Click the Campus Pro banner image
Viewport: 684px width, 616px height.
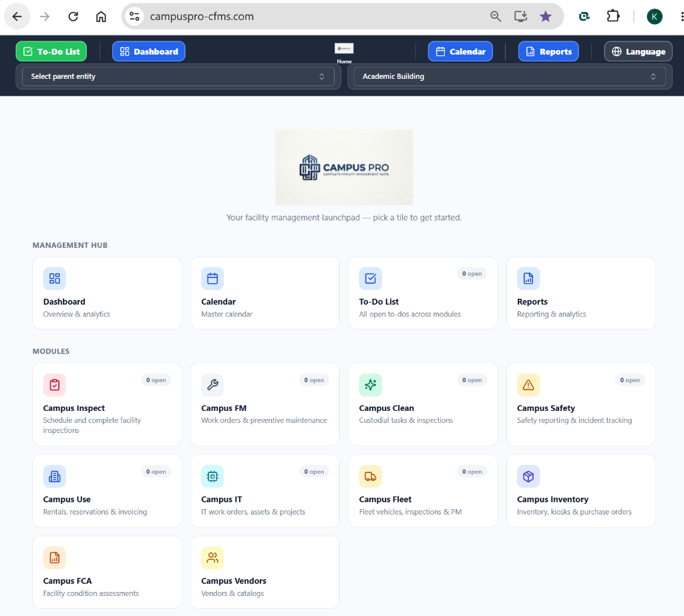point(344,167)
